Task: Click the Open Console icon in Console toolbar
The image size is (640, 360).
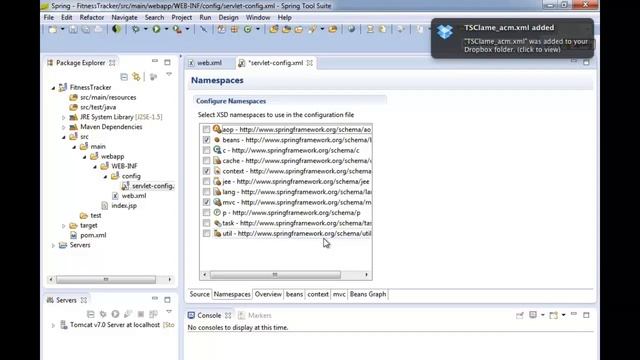Action: point(554,315)
